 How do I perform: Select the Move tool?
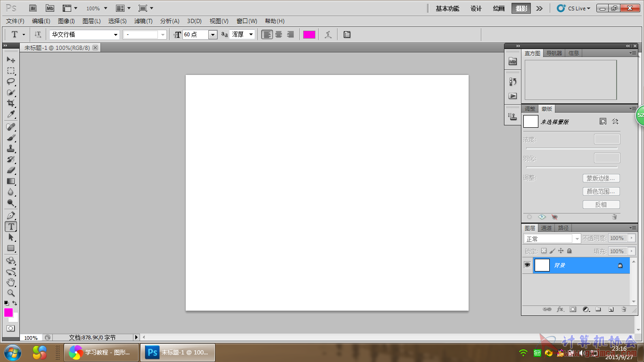point(11,60)
